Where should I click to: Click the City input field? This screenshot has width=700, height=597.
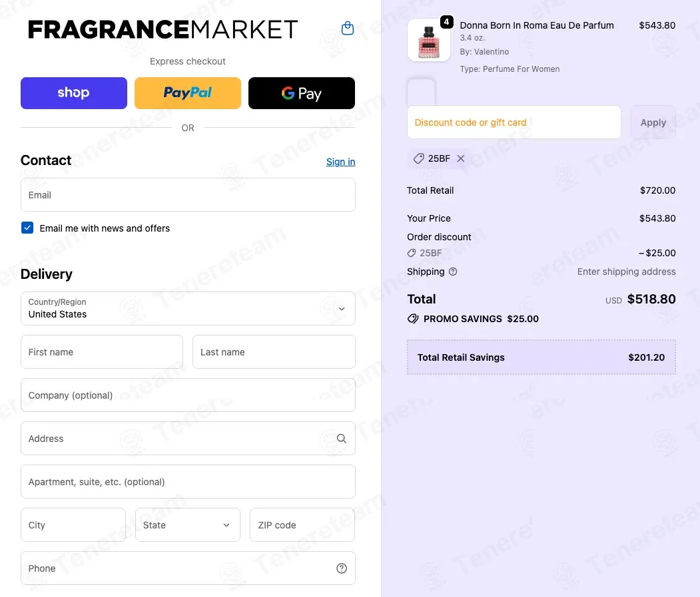point(73,524)
